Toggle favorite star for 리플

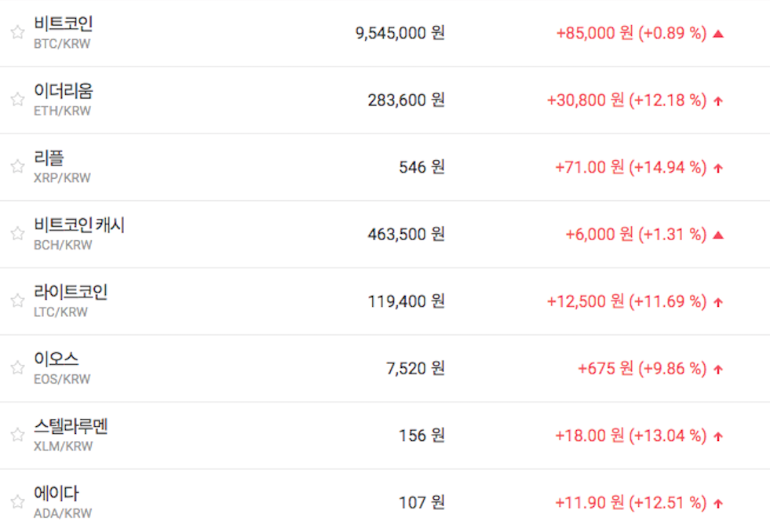click(x=17, y=166)
